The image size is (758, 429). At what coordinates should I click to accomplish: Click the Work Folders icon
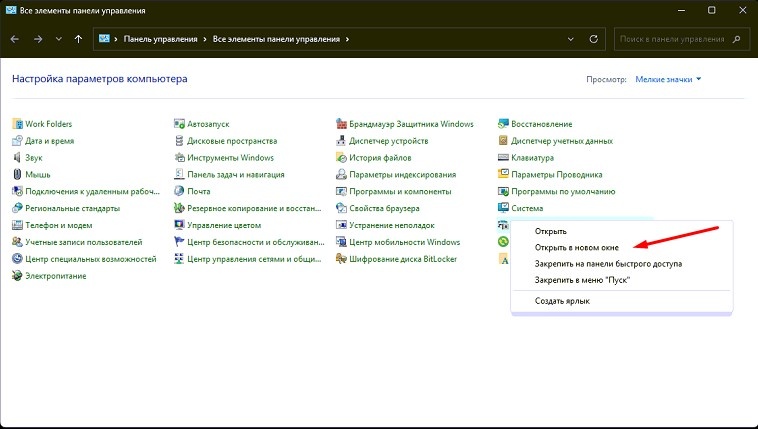point(17,124)
